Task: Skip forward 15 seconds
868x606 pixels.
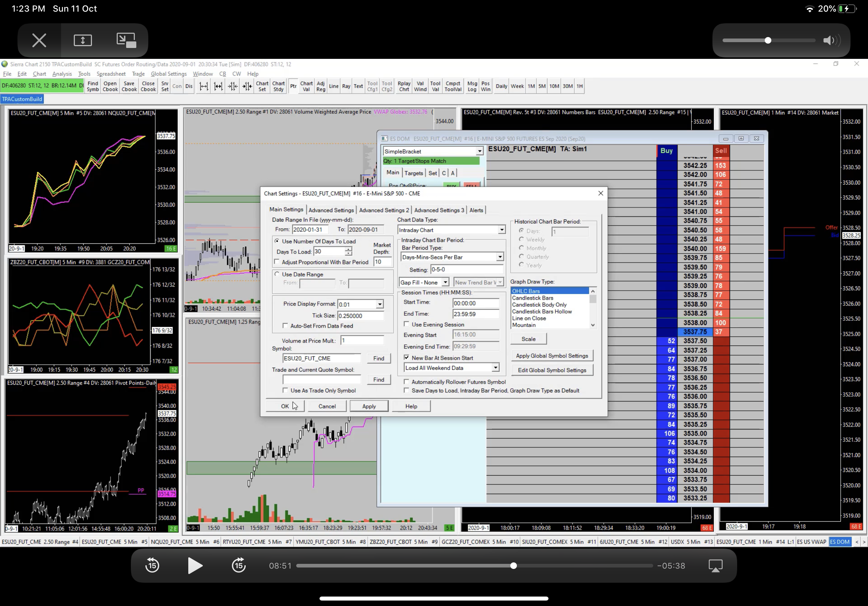Action: 238,566
